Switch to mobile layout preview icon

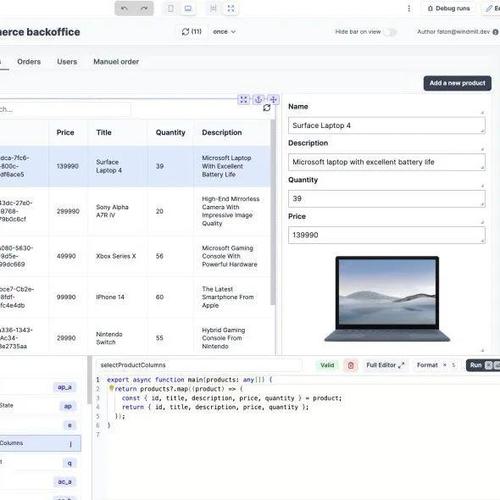(171, 9)
